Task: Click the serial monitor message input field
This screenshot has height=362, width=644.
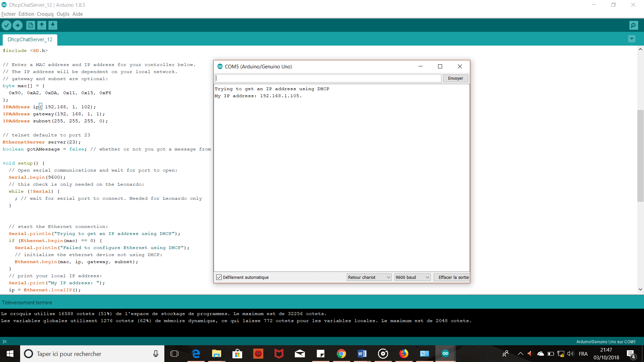Action: [328, 78]
